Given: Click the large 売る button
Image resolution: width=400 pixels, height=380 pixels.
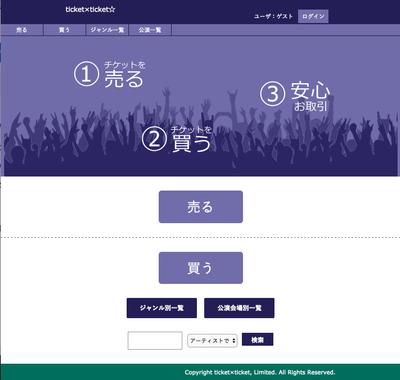Looking at the screenshot, I should pyautogui.click(x=201, y=207).
